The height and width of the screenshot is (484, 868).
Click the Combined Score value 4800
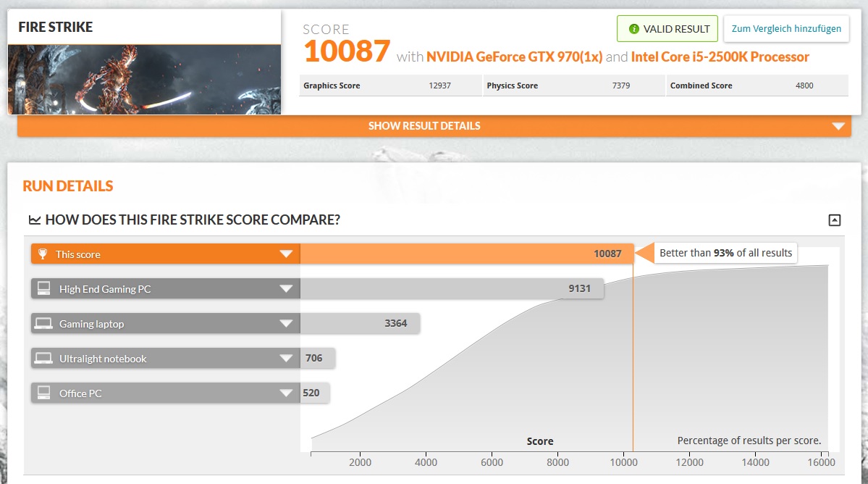tap(804, 85)
